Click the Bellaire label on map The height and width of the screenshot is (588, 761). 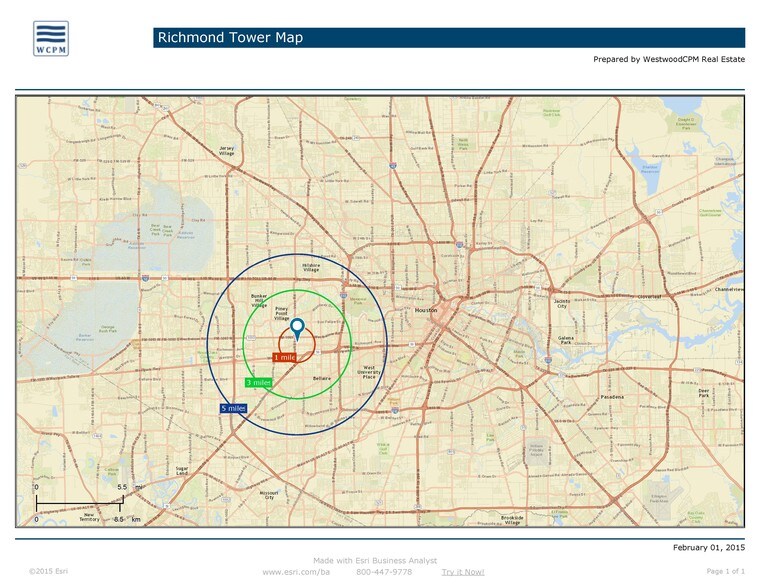(321, 379)
